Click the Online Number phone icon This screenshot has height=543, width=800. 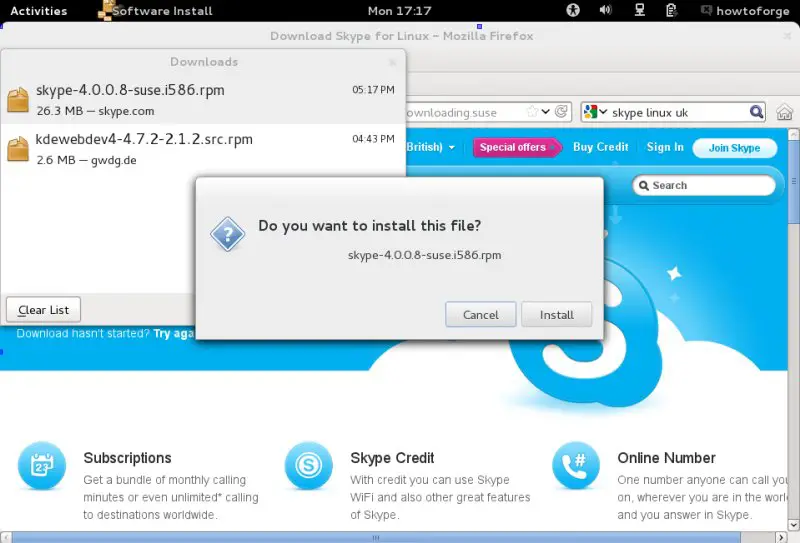point(576,465)
